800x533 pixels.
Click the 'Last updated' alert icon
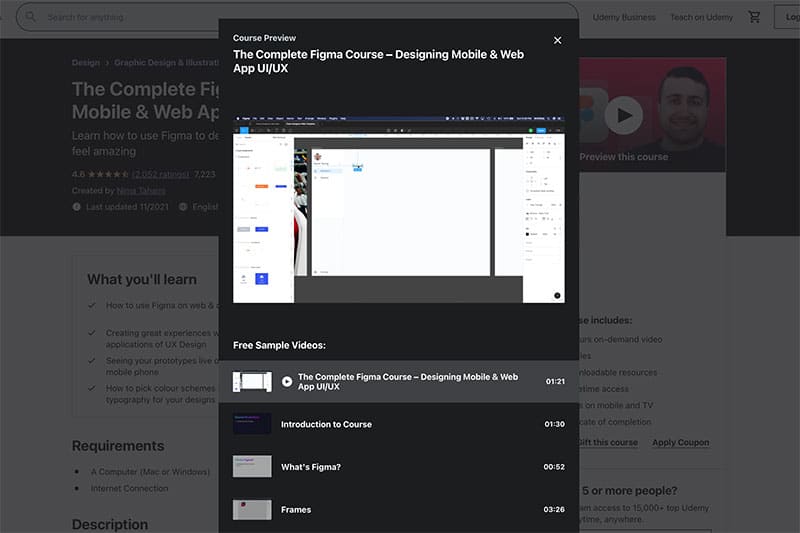pyautogui.click(x=77, y=207)
